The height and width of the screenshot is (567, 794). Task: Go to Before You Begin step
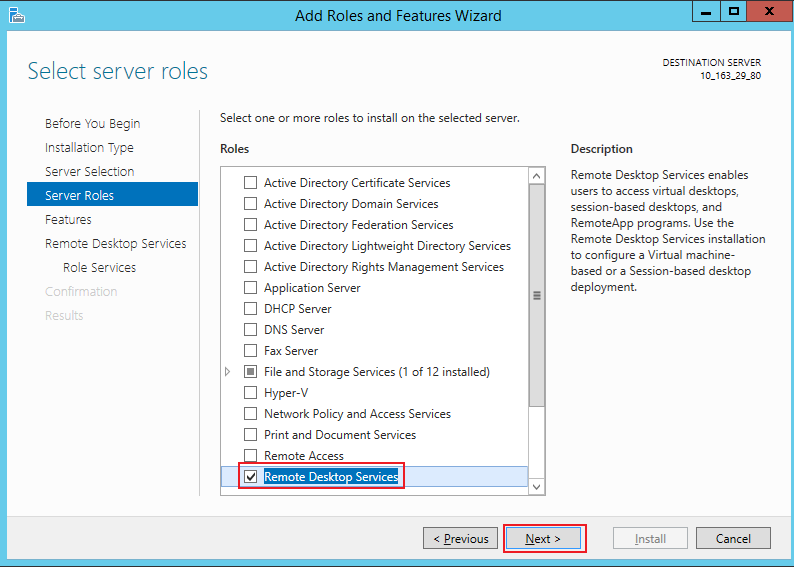point(92,124)
